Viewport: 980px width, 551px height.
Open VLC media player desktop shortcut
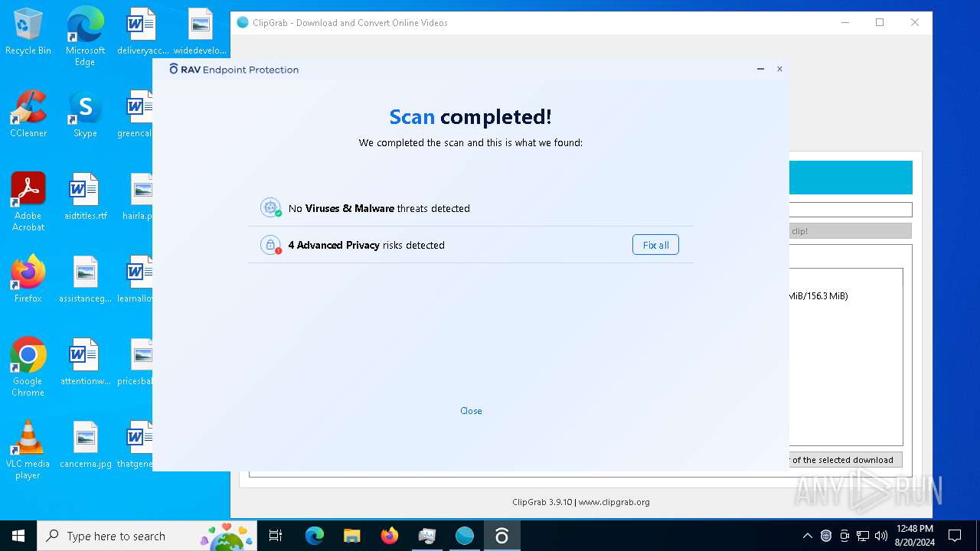coord(28,449)
